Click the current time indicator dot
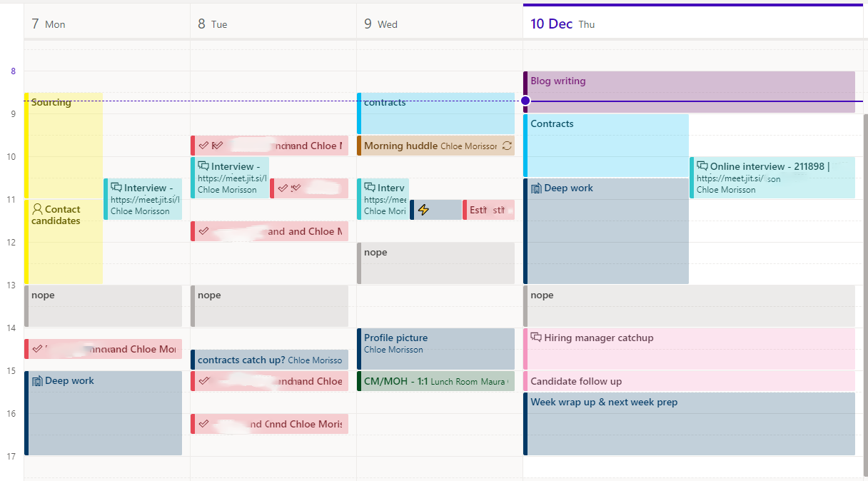Viewport: 868px width, 481px height. pyautogui.click(x=525, y=101)
